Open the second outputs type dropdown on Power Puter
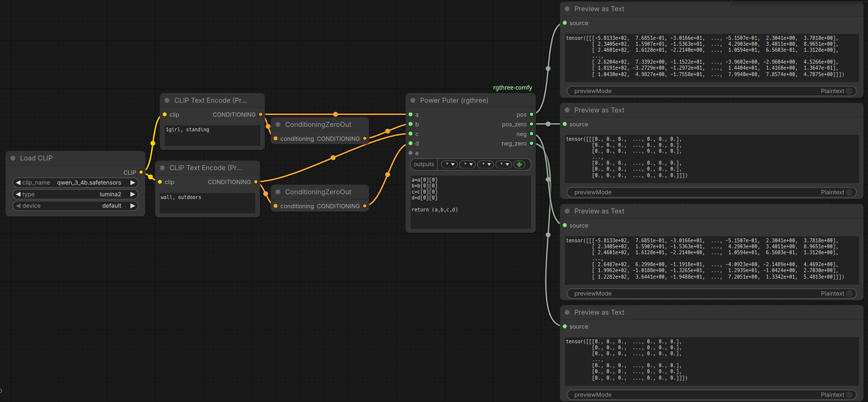This screenshot has height=402, width=868. click(x=467, y=164)
